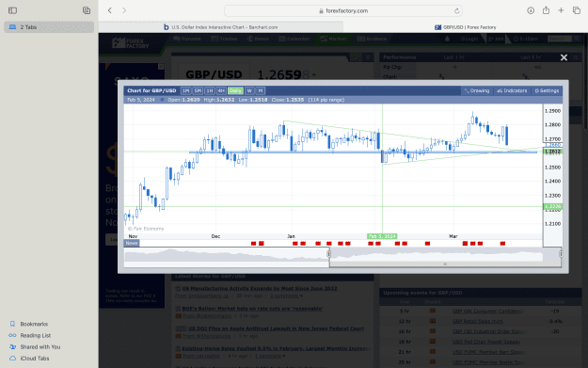Click the first red news flag in December
This screenshot has height=368, width=588.
(x=253, y=244)
